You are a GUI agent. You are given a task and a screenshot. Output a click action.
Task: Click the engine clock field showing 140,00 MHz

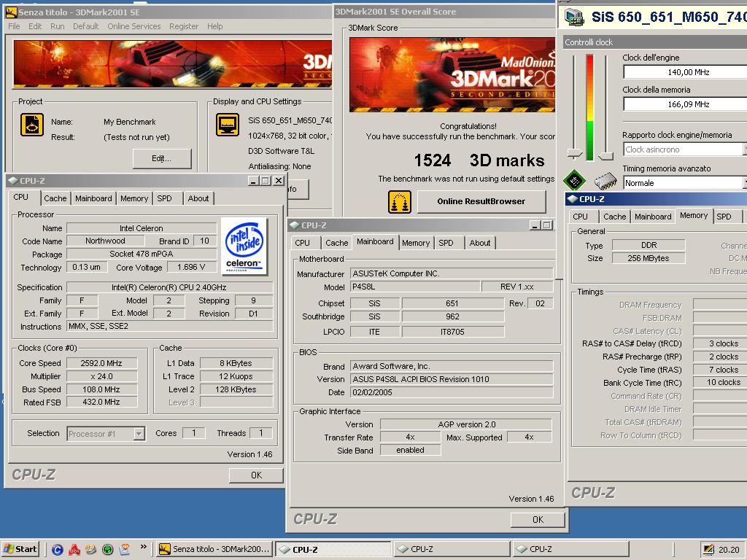(x=685, y=72)
